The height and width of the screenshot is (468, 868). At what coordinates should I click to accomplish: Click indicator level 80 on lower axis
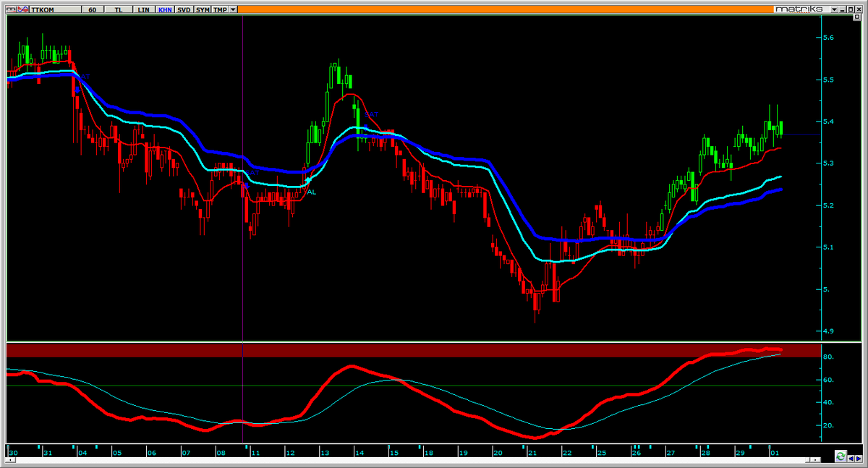click(829, 357)
